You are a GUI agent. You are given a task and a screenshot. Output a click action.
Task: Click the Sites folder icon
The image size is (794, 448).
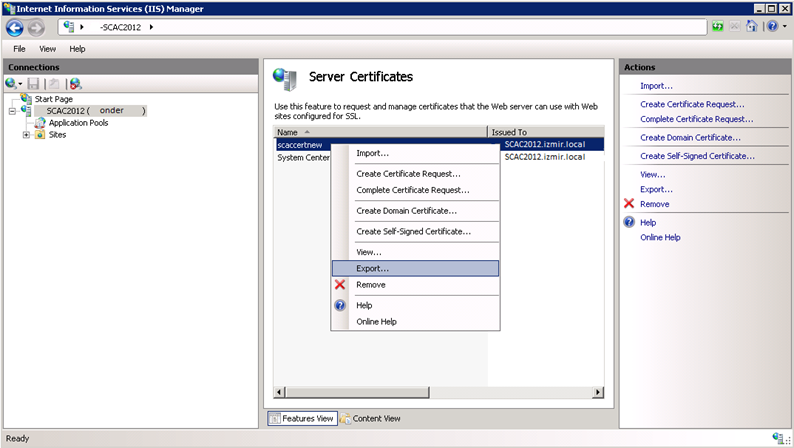tap(40, 135)
